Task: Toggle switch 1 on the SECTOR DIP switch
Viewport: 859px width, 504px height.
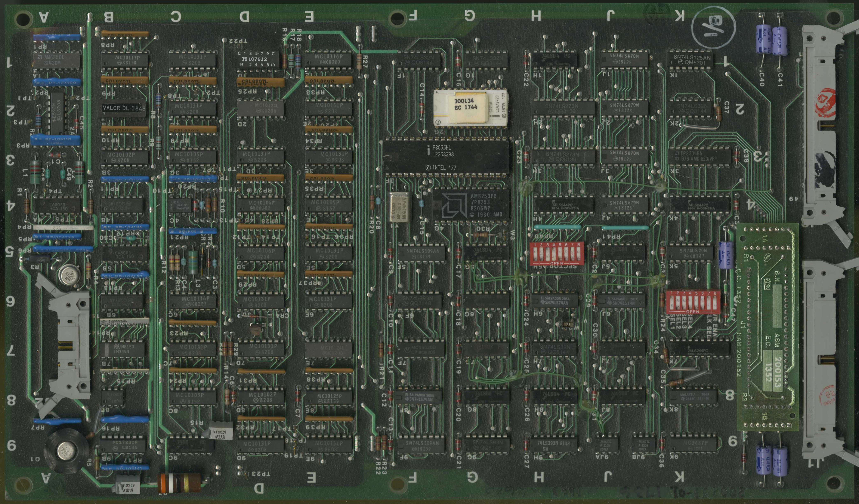Action: (x=536, y=254)
